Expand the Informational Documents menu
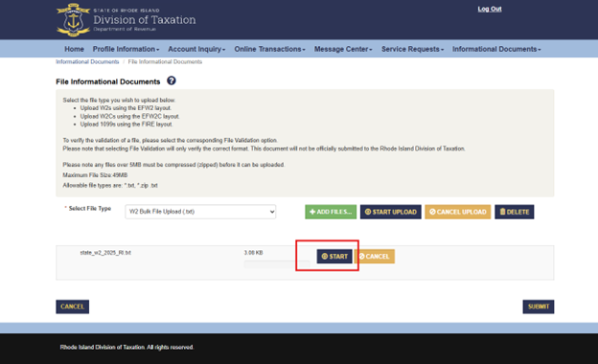This screenshot has height=364, width=598. (496, 49)
